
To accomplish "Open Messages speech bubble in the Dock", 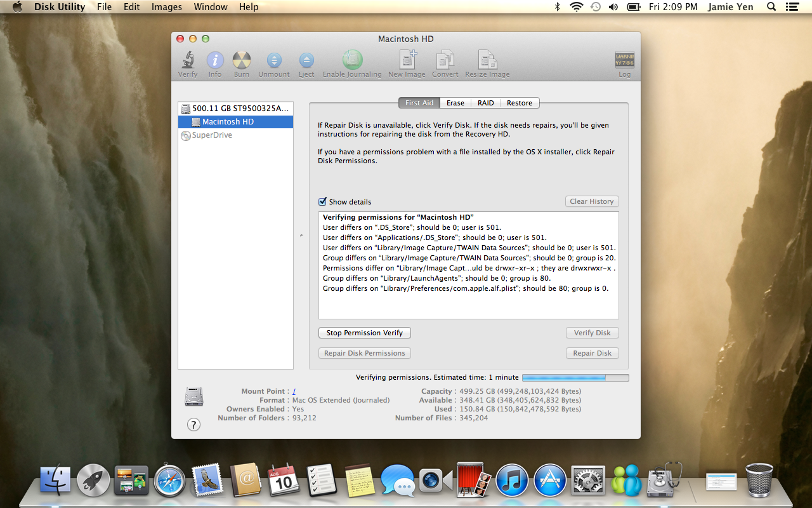I will tap(398, 480).
